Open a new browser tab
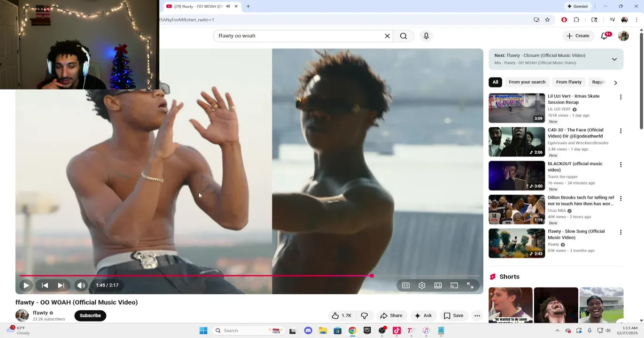 click(x=248, y=6)
